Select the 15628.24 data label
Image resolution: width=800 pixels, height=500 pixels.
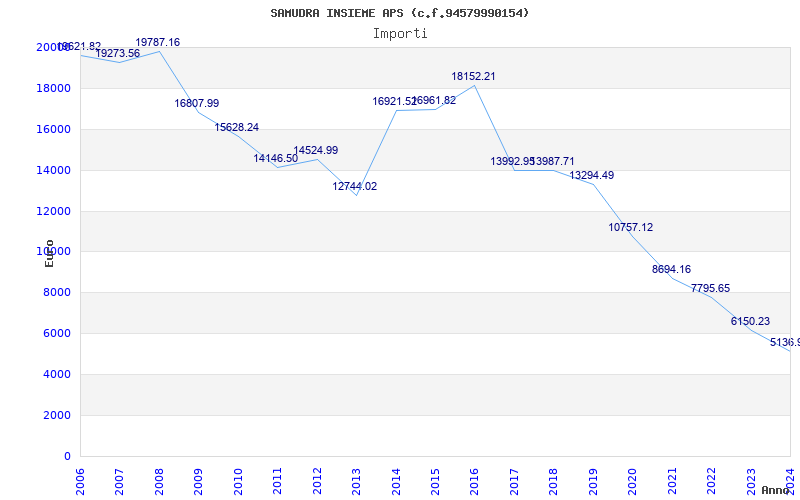click(237, 127)
